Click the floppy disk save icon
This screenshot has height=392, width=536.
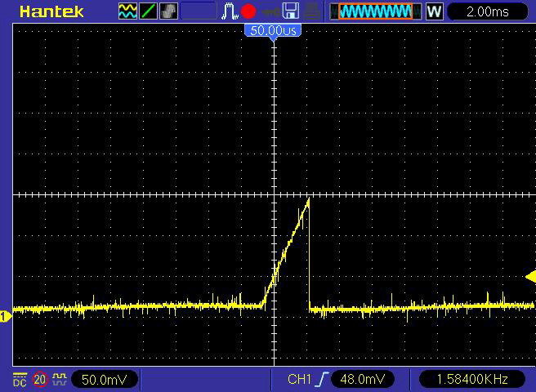point(290,11)
